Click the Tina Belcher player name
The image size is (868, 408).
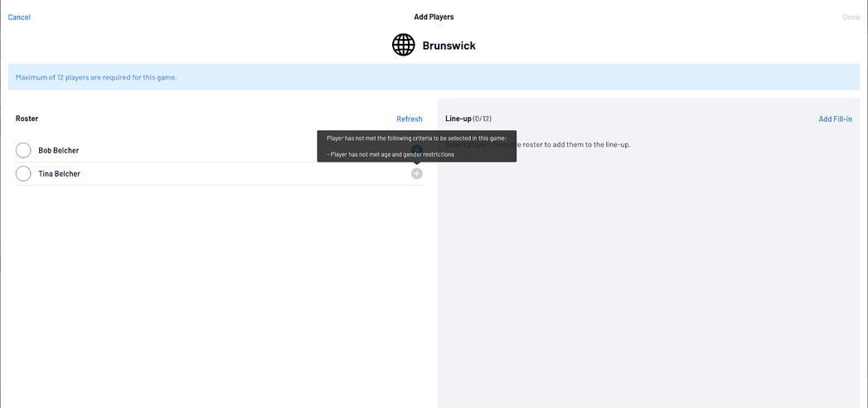point(59,174)
